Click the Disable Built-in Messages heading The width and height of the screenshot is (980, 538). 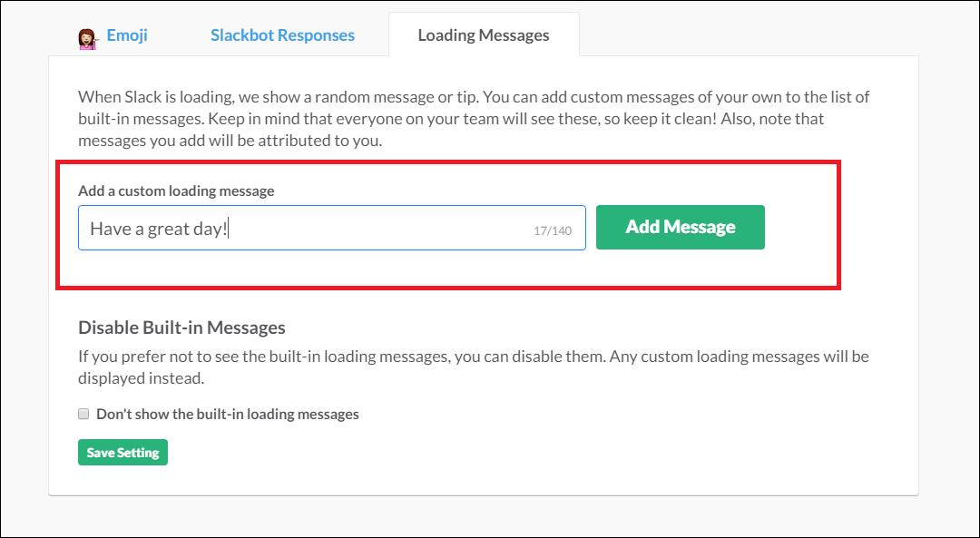[181, 328]
